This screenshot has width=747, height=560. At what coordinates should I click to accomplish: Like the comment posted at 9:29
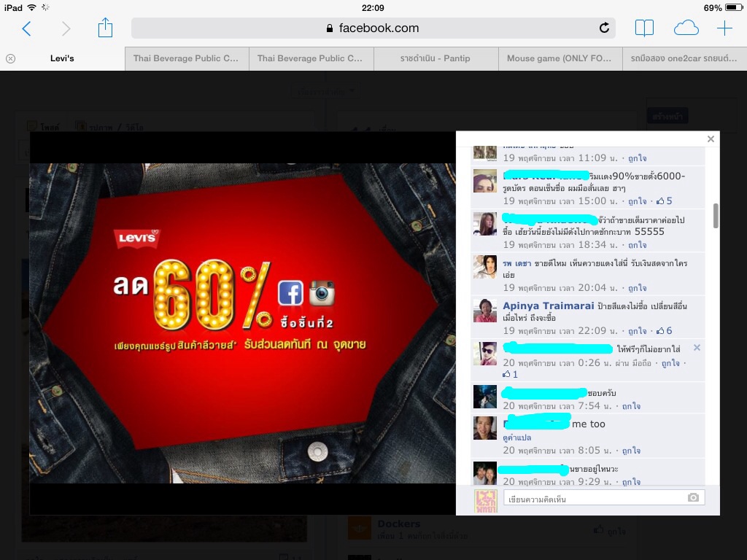(631, 481)
